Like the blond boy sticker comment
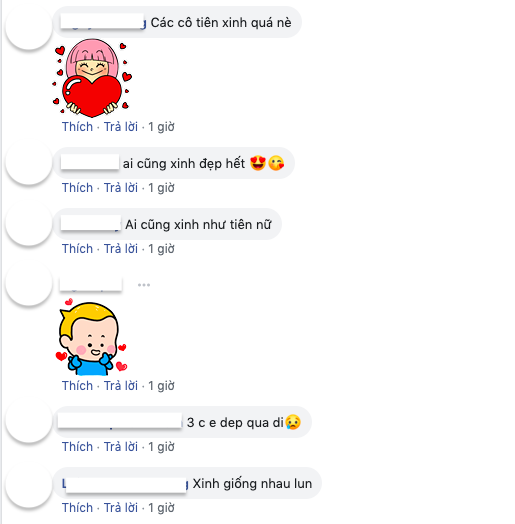 [x=77, y=386]
